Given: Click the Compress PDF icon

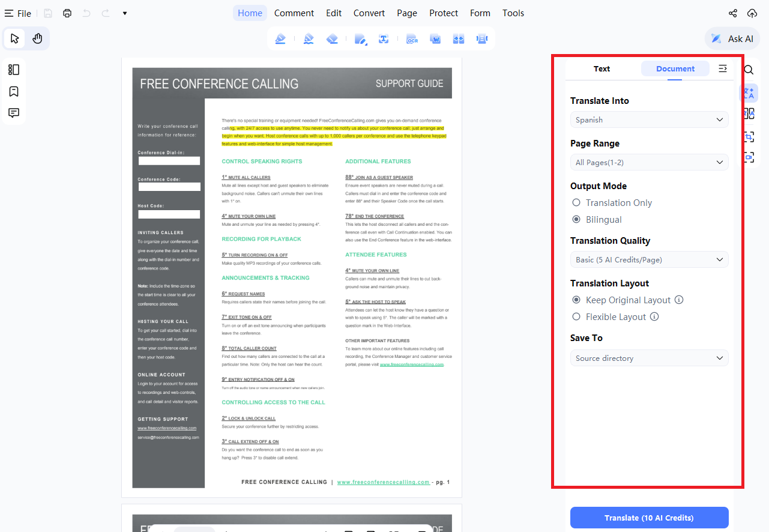Looking at the screenshot, I should coord(459,39).
